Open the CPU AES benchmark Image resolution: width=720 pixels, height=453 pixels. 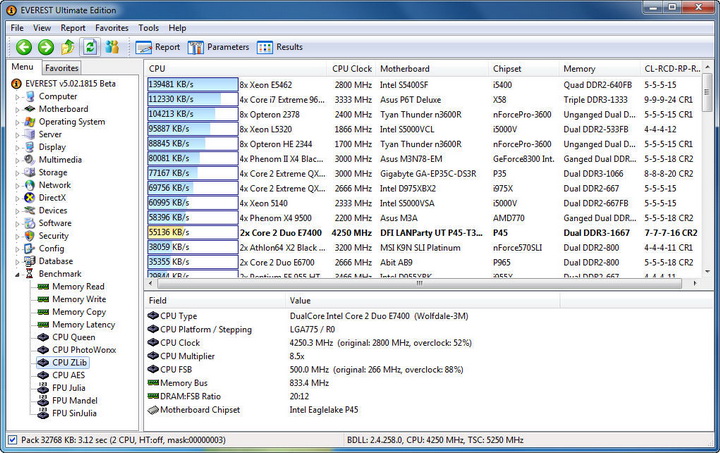(x=68, y=375)
